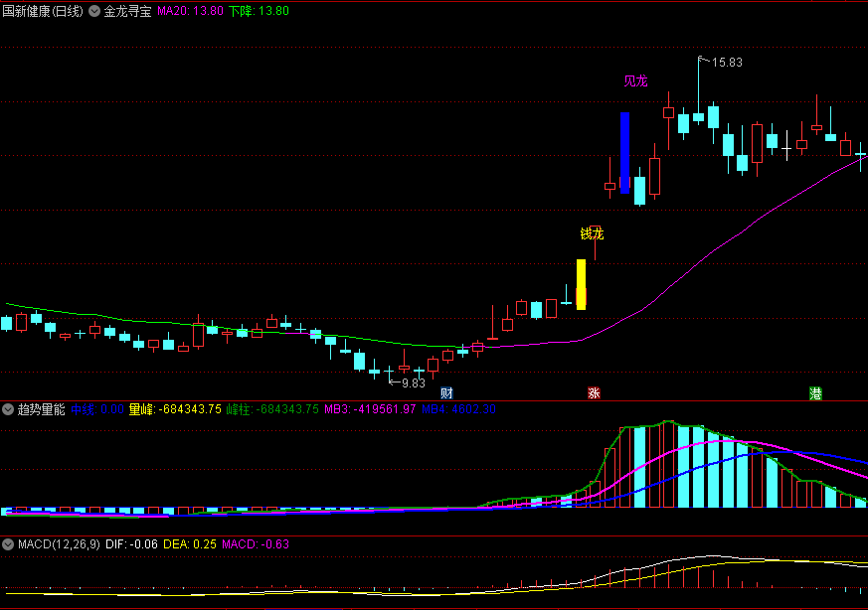Viewport: 868px width, 610px height.
Task: Click the 国新健康(日线) chart title
Action: point(43,11)
